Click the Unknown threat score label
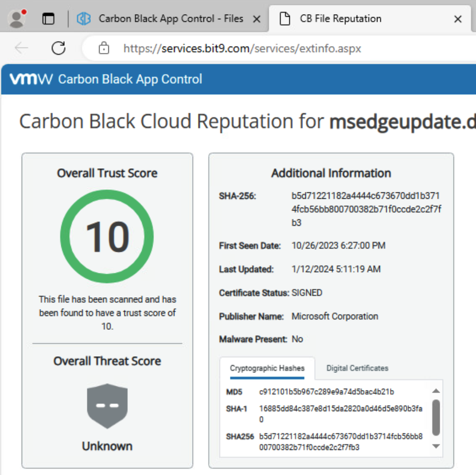Viewport: 476px width, 475px height. pos(107,446)
